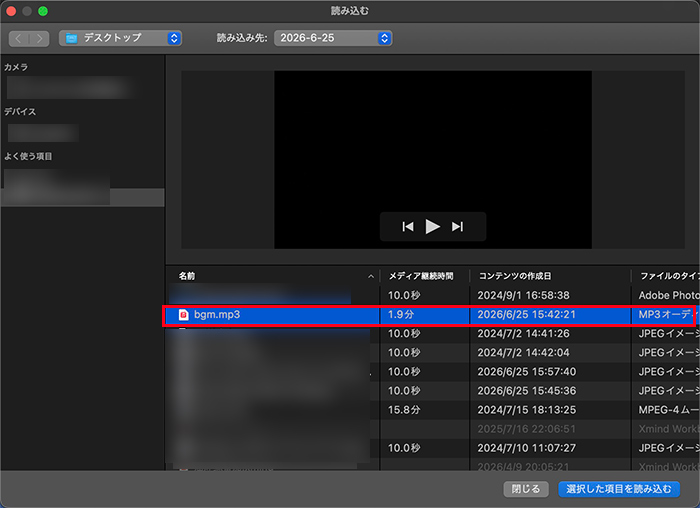Open the 読み込み先 2026-6-25 dropdown

pos(333,38)
